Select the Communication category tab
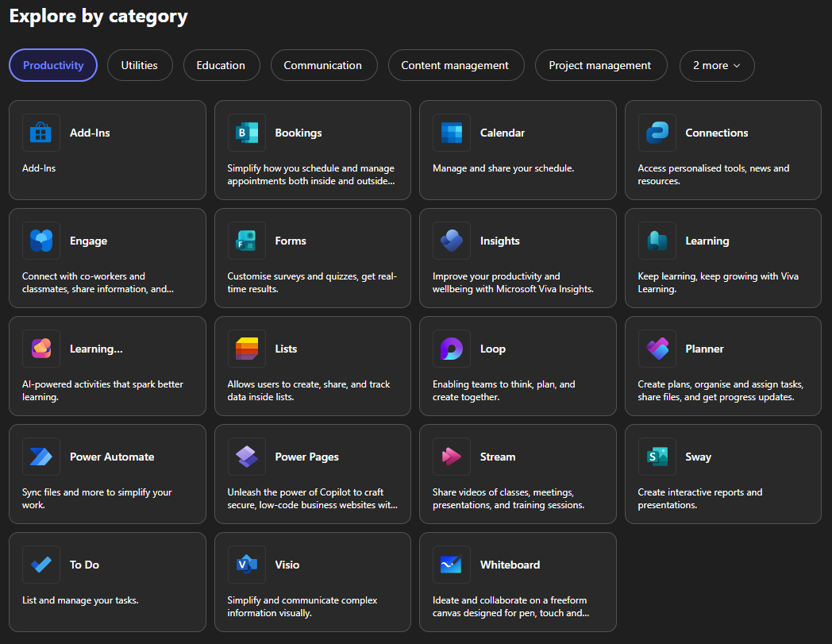The image size is (832, 644). [323, 65]
